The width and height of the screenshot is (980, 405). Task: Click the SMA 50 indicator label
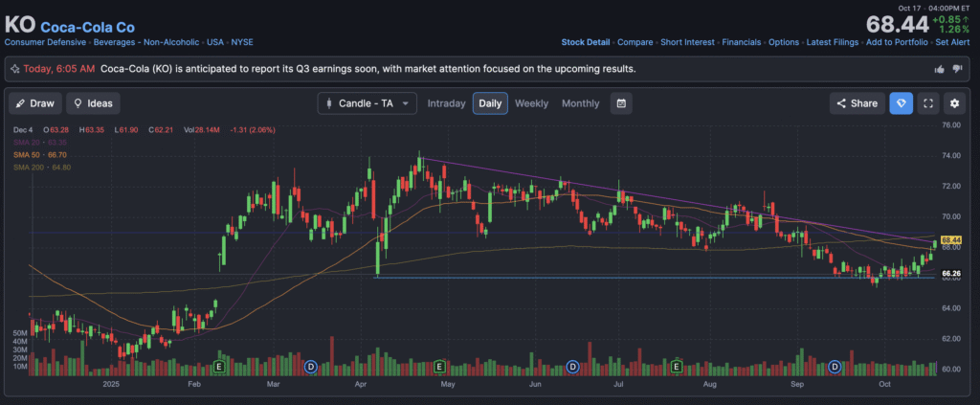(x=40, y=154)
